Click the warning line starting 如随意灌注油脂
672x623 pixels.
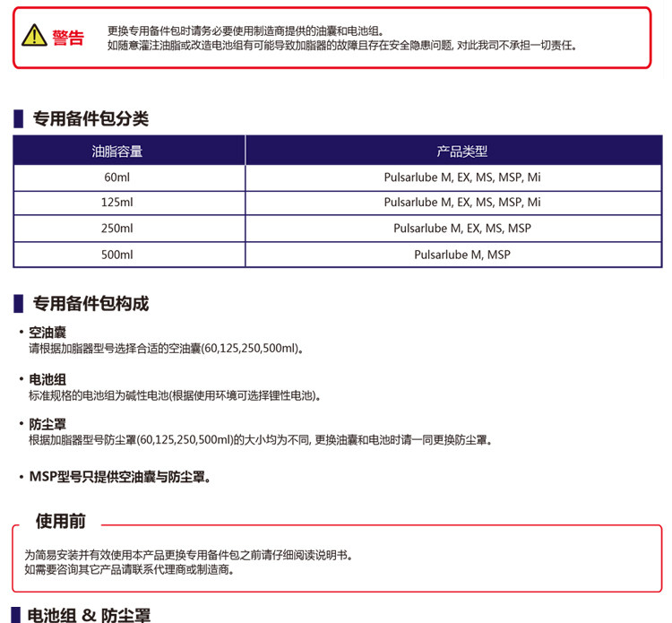(342, 45)
